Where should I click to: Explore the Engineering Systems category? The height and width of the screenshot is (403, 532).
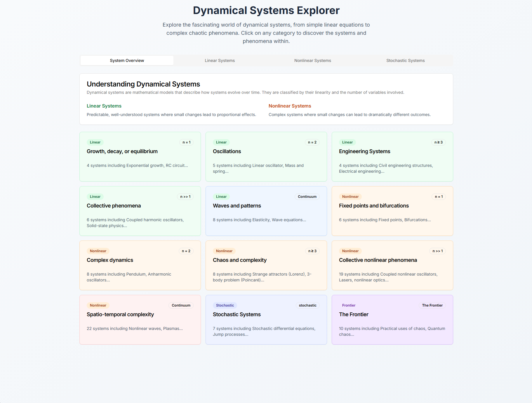pyautogui.click(x=392, y=157)
